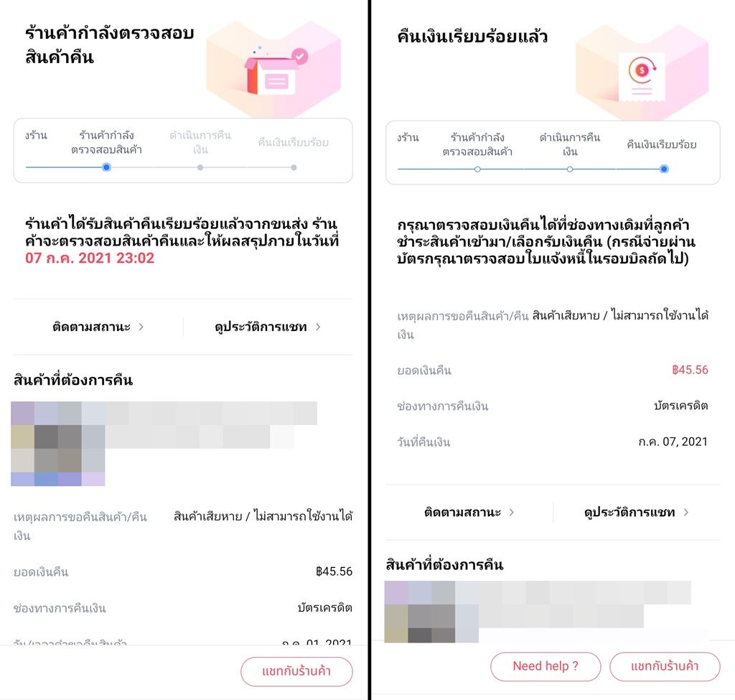This screenshot has width=735, height=700.
Task: Click the gray 'ดำเนินการคืนเงิน' step dot on left tracker
Action: point(200,167)
